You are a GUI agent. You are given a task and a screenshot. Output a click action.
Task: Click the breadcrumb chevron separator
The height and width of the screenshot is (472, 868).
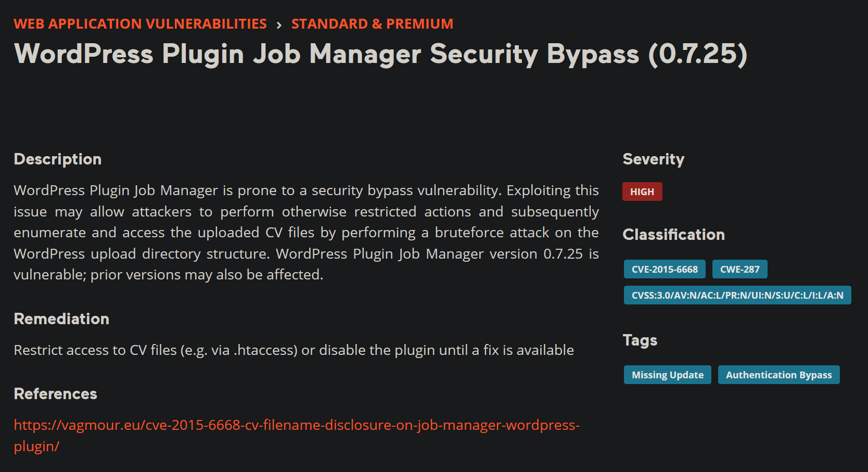point(279,25)
